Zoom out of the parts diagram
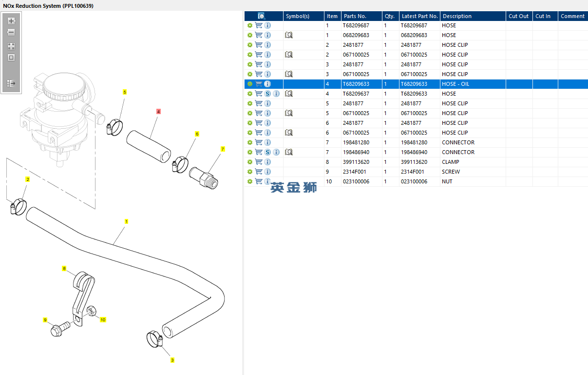Image resolution: width=588 pixels, height=375 pixels. pos(11,32)
